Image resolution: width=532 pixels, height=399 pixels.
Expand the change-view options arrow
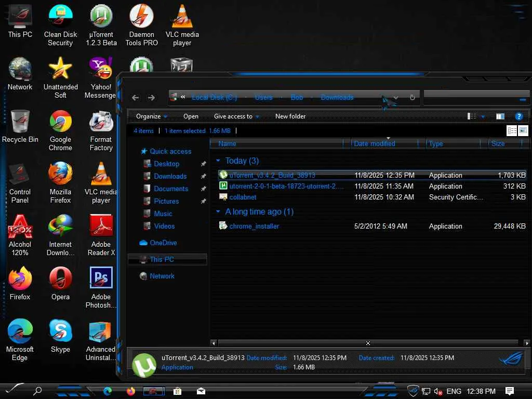(x=483, y=116)
